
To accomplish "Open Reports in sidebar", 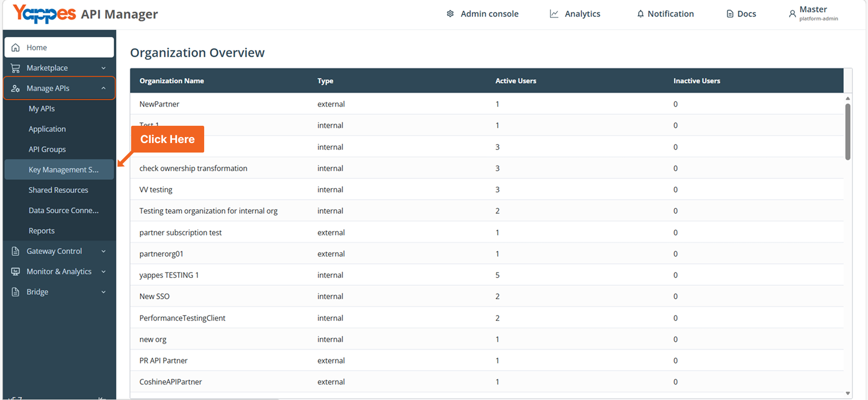I will (59, 231).
